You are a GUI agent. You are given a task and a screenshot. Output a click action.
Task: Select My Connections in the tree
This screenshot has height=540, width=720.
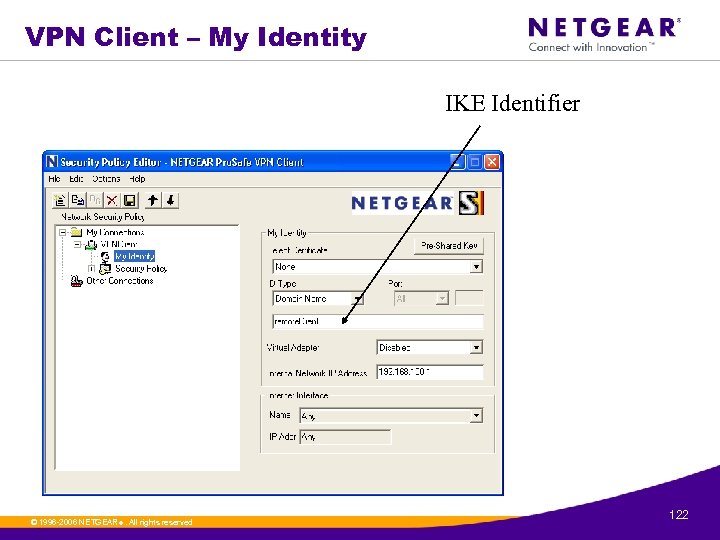click(x=115, y=232)
